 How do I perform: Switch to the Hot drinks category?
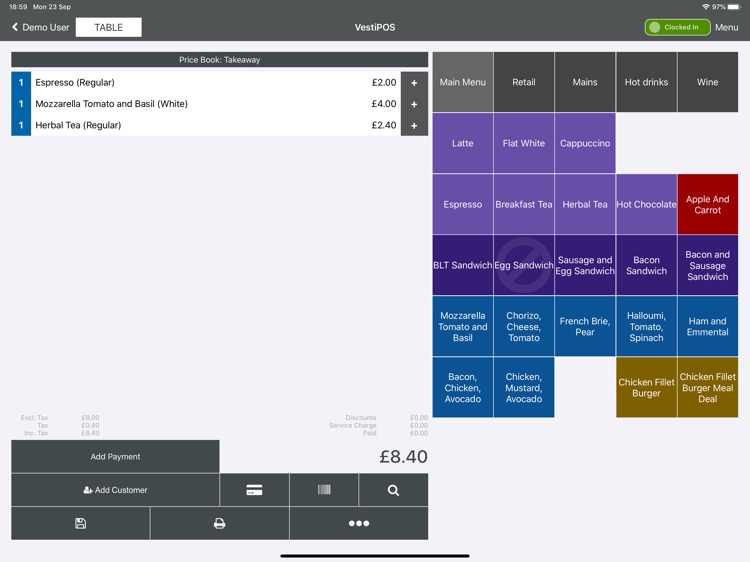[x=646, y=82]
